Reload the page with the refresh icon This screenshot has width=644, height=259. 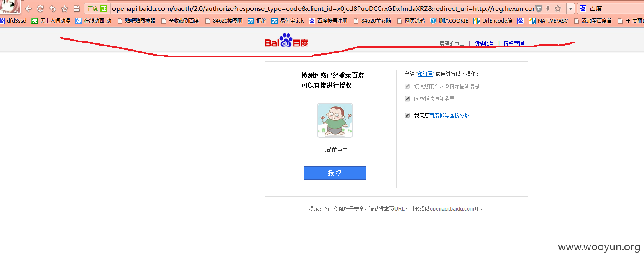(x=41, y=8)
